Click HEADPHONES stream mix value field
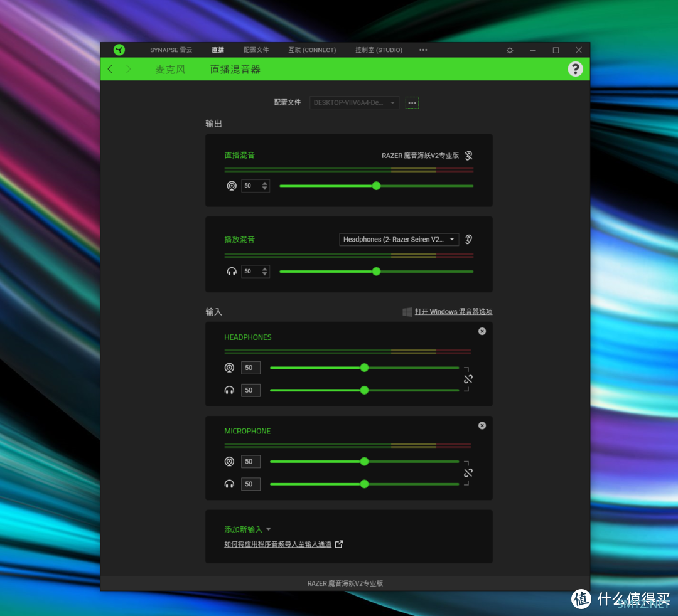This screenshot has height=616, width=678. click(x=250, y=368)
